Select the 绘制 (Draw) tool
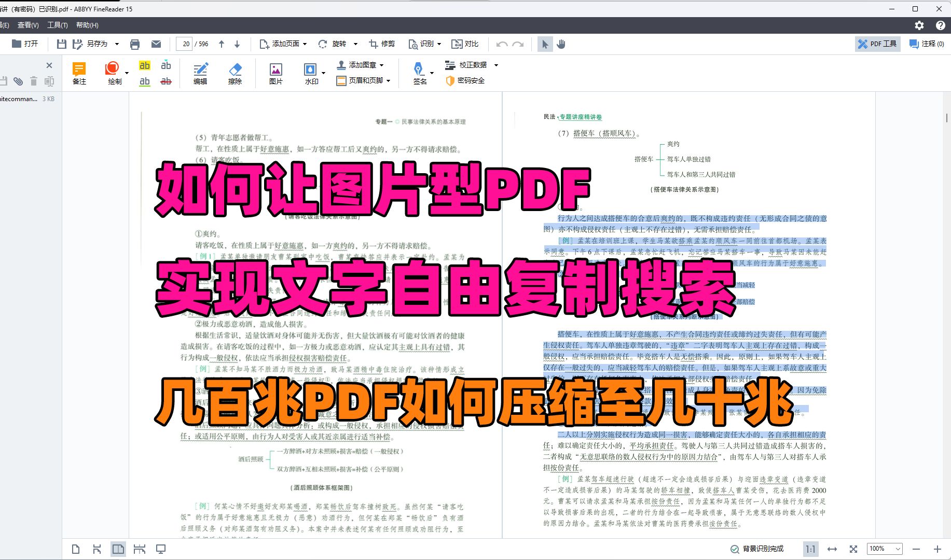Screen dimensions: 951x560 (x=114, y=73)
